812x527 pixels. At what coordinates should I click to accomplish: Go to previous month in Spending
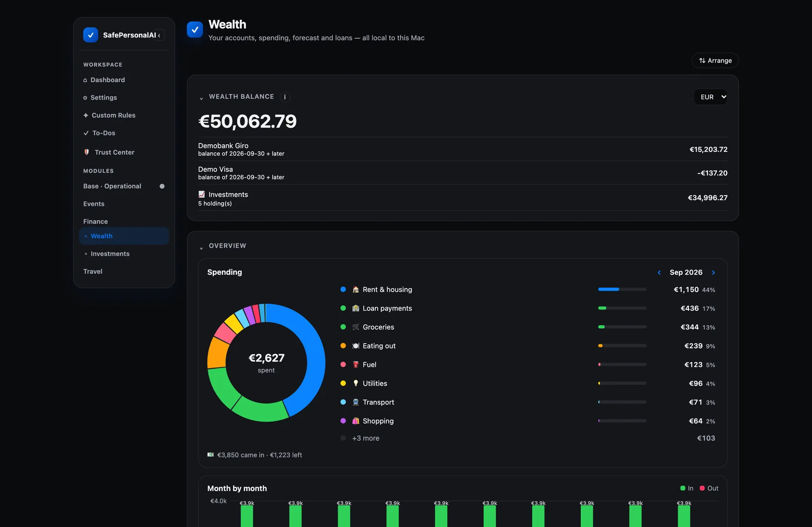(x=659, y=272)
